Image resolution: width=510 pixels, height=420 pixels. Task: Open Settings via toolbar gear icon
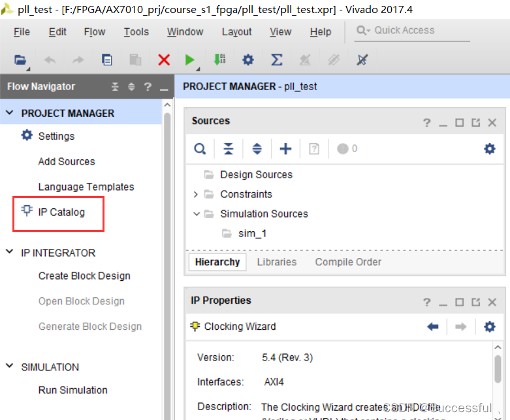click(248, 60)
